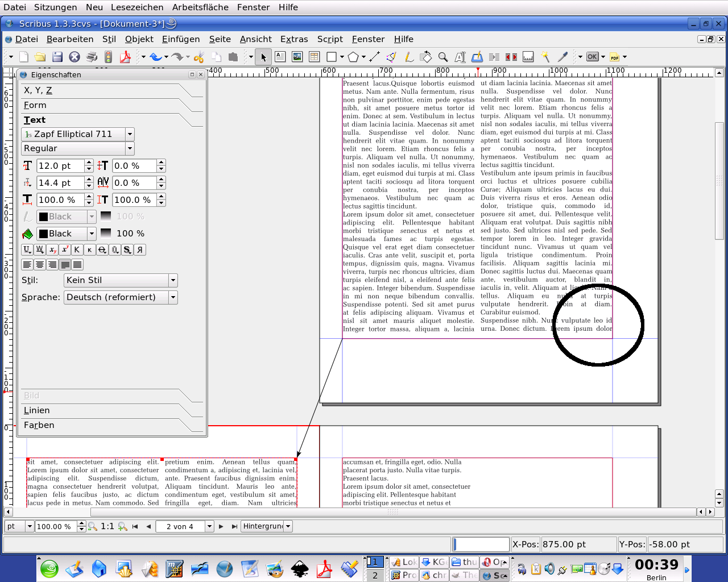
Task: Click the export as PDF icon
Action: [125, 57]
